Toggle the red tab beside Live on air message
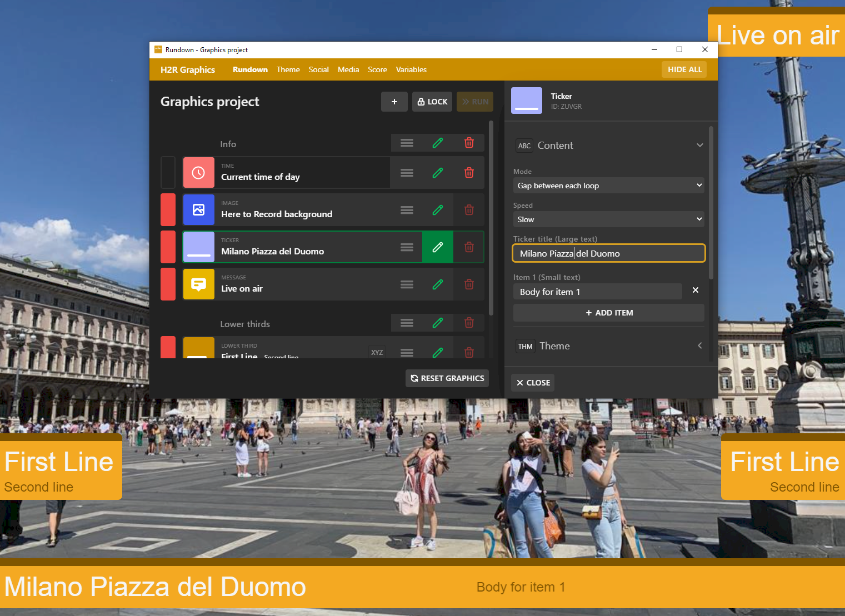 [168, 284]
